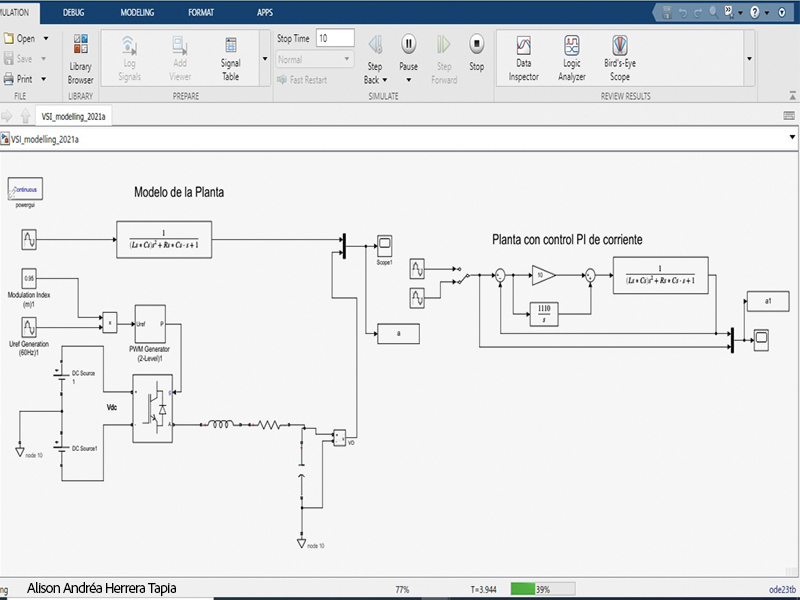
Task: Navigate up to parent with arrow icon
Action: [x=26, y=116]
